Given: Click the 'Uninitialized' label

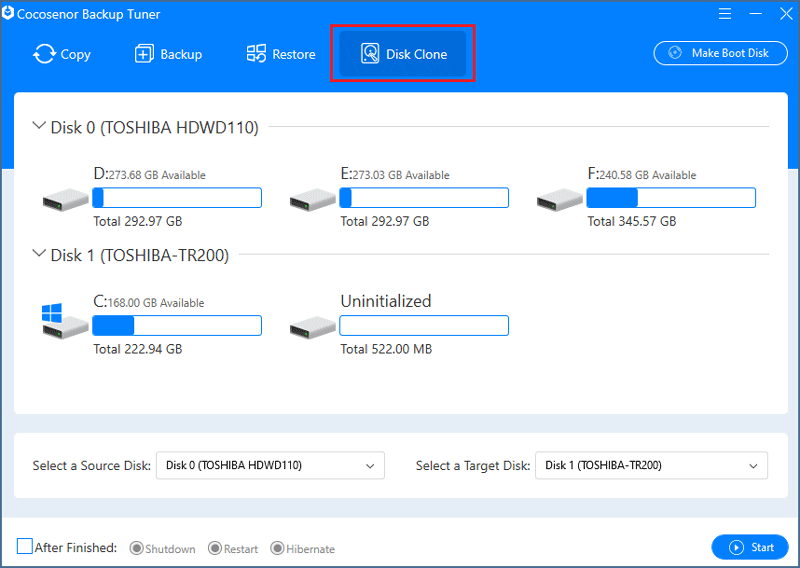Looking at the screenshot, I should coord(386,301).
